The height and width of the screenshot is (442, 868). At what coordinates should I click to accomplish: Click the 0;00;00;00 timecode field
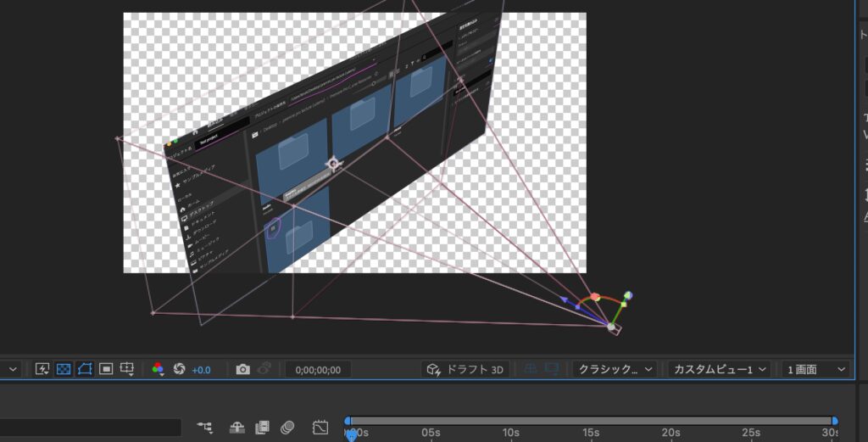pyautogui.click(x=318, y=370)
